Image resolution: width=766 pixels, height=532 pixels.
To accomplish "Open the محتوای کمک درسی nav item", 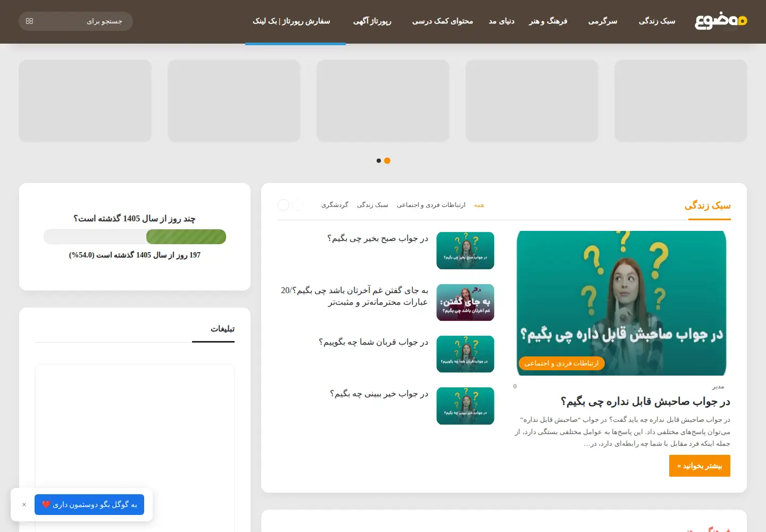I will pos(443,21).
